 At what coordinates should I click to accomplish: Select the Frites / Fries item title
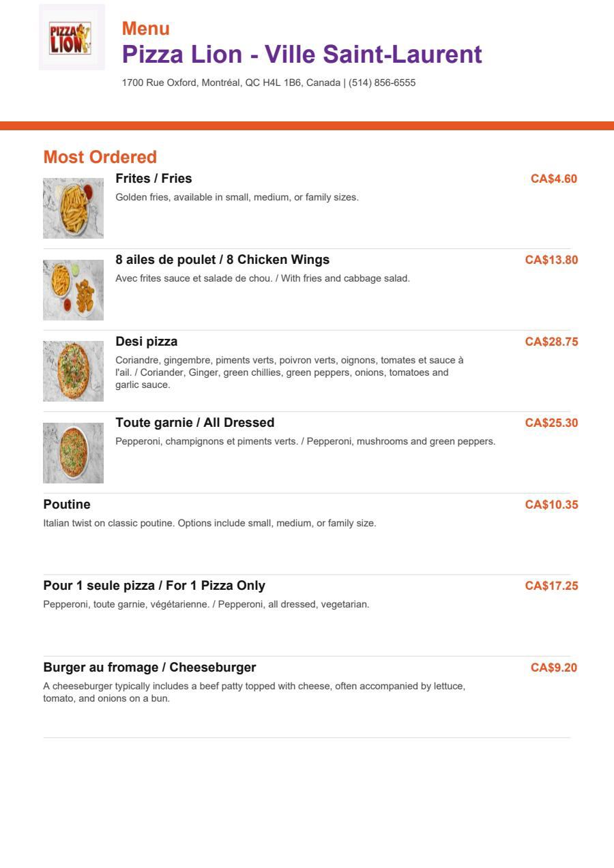coord(153,179)
